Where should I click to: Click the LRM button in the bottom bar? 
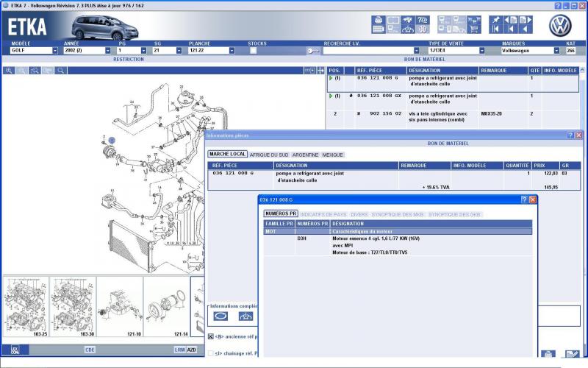(179, 350)
